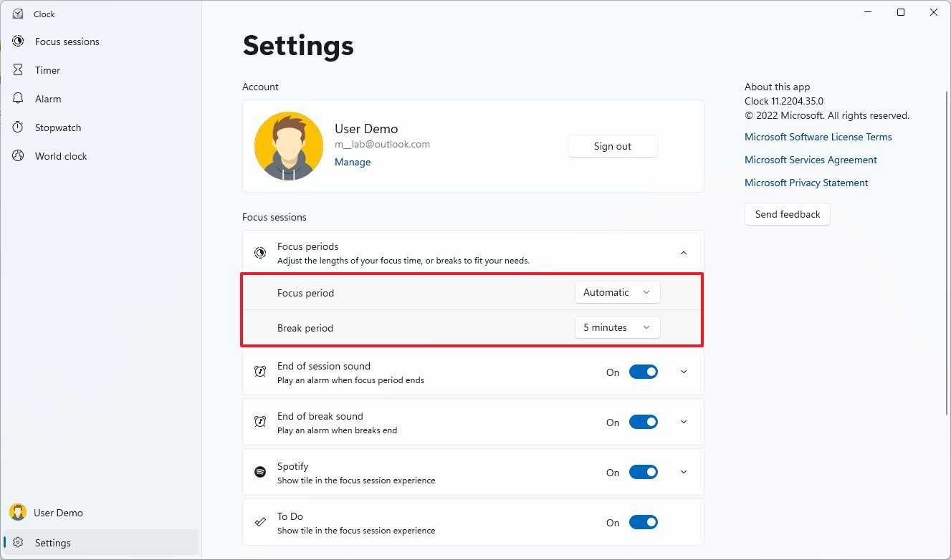951x560 pixels.
Task: Click the Focus sessions sidebar icon
Action: [18, 42]
